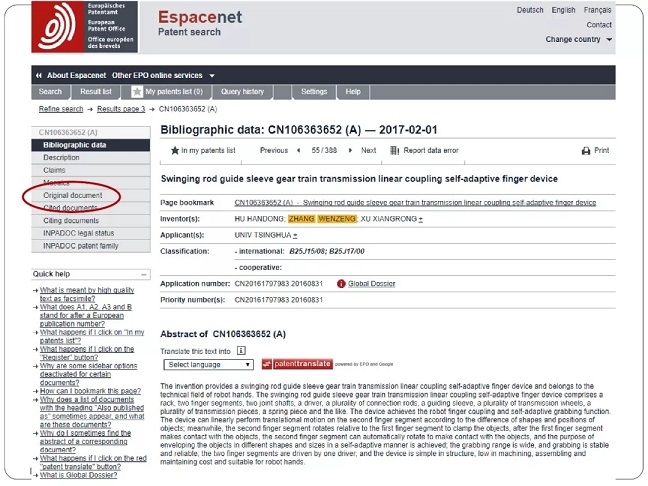This screenshot has height=486, width=648.
Task: Click highlighted inventor name ZHANG
Action: pos(301,219)
